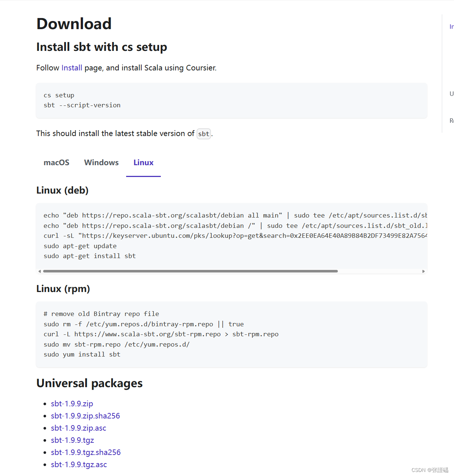Viewport: 454px width, 476px height.
Task: Click the echo 'debian /' sbt_old command line
Action: [x=235, y=226]
